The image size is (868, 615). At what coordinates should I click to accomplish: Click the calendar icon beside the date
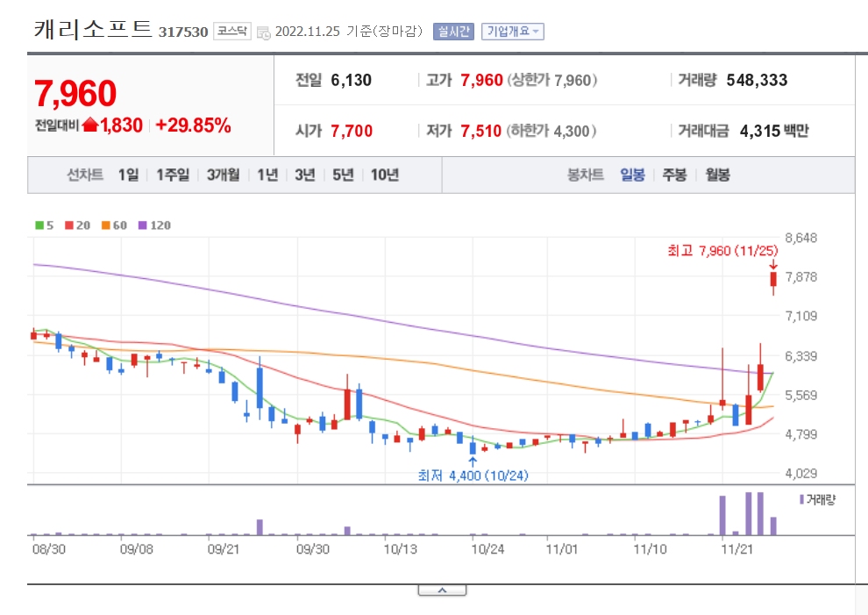264,32
